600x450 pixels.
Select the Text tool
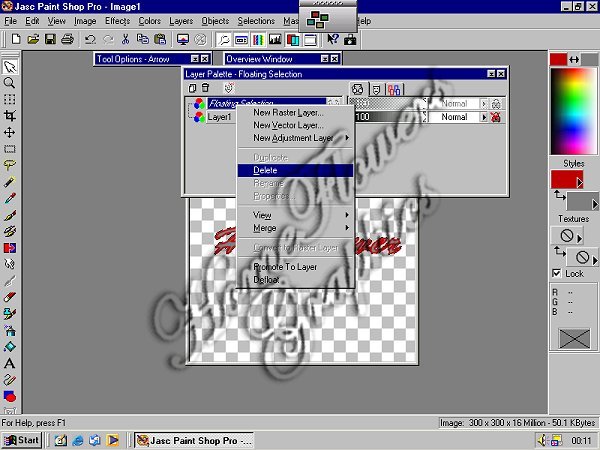click(x=10, y=363)
